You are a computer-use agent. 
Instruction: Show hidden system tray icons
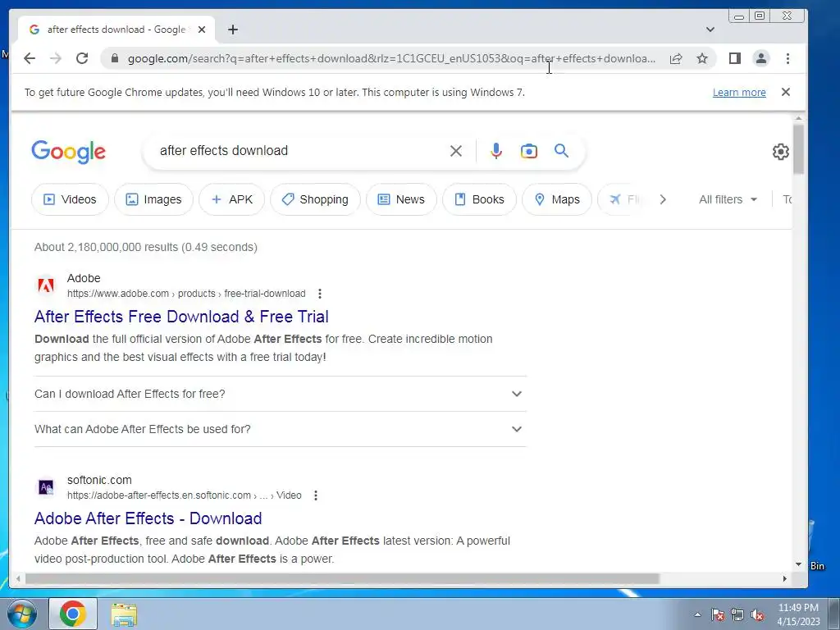tap(697, 614)
